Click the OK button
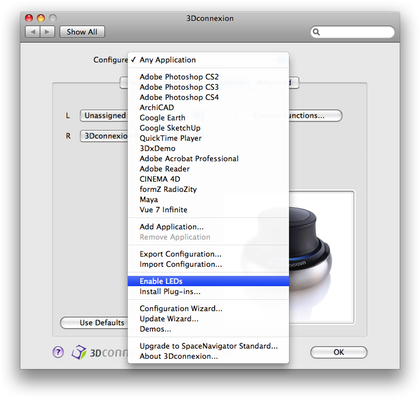The height and width of the screenshot is (398, 420). [339, 352]
